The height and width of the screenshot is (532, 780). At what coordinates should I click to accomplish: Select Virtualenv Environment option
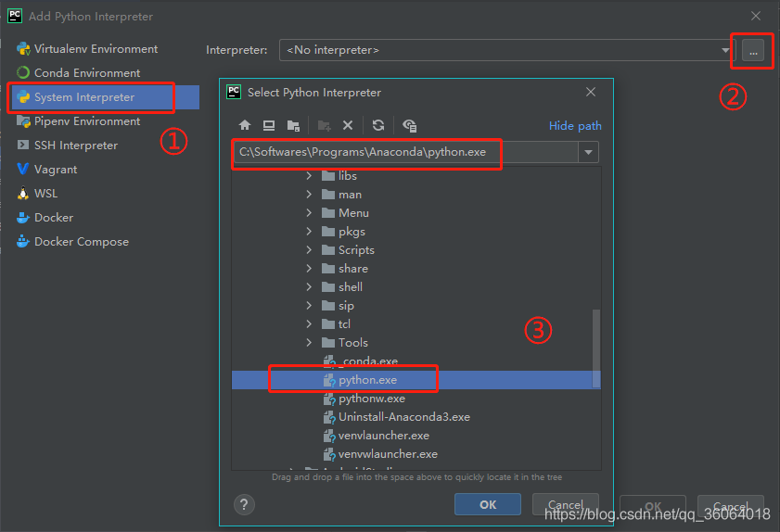point(96,48)
